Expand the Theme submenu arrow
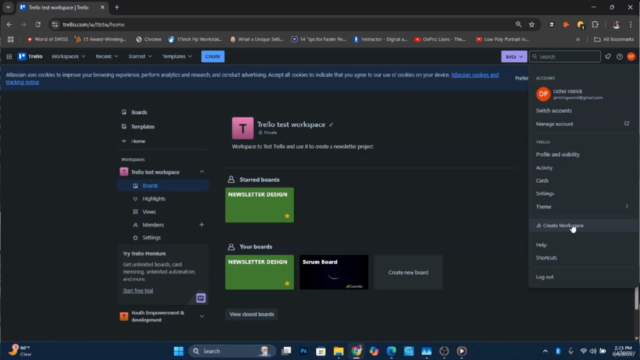The width and height of the screenshot is (640, 360). [627, 207]
